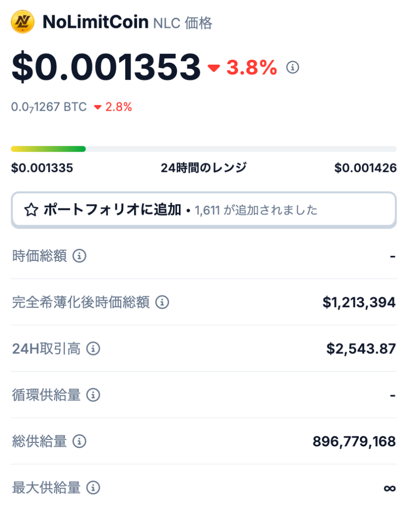Open the 完全希薄化後時価総額 info icon

pyautogui.click(x=162, y=302)
